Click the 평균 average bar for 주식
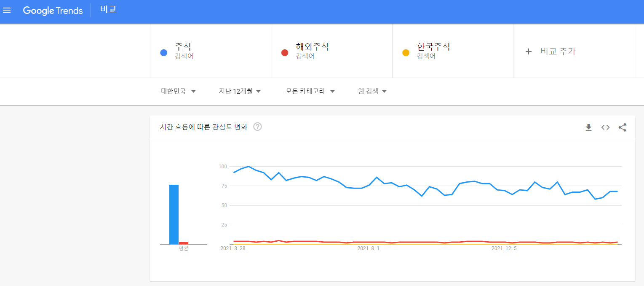Image resolution: width=644 pixels, height=286 pixels. [x=173, y=213]
